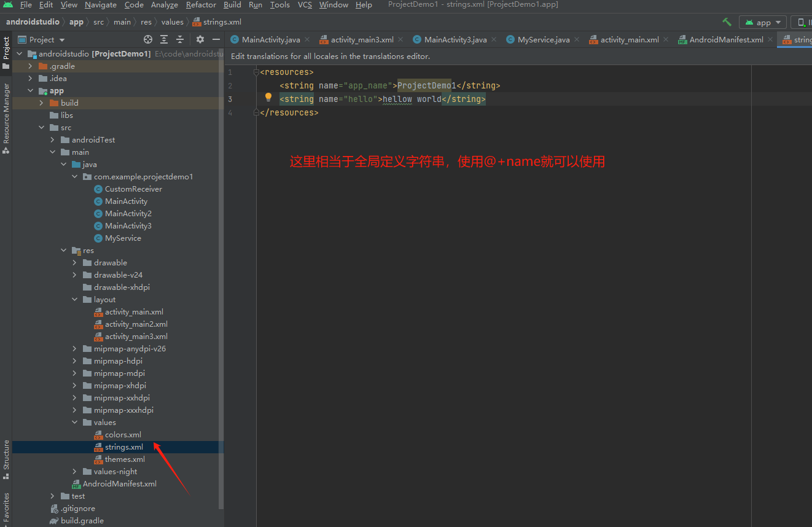The height and width of the screenshot is (527, 812).
Task: Click the Project panel vertical scrollbar
Action: [222, 279]
